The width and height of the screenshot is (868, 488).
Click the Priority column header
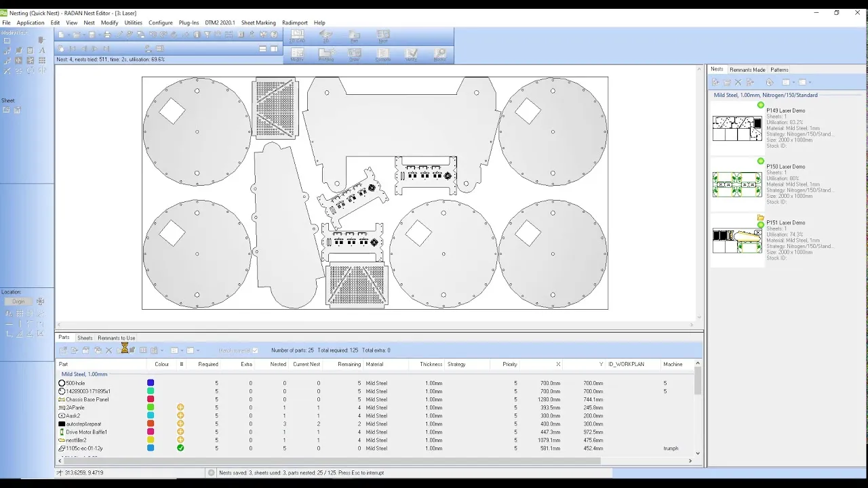click(x=509, y=364)
